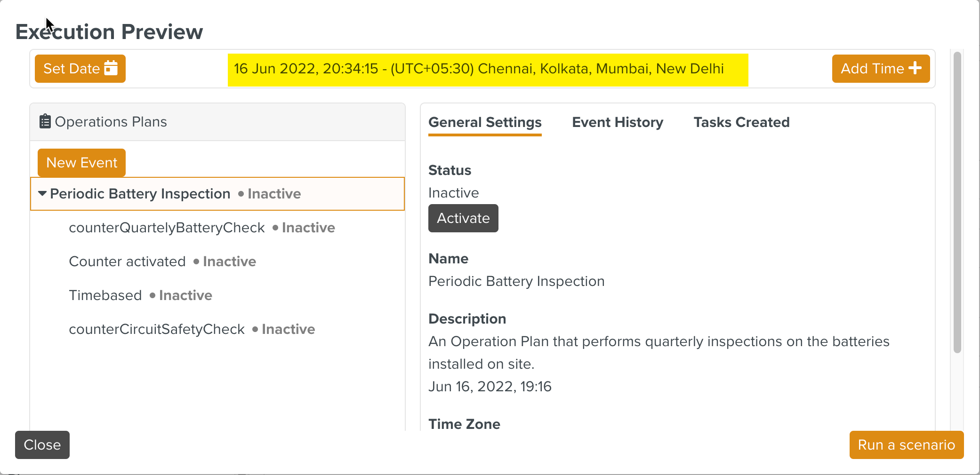980x475 pixels.
Task: Select the Counter activated event
Action: 127,261
